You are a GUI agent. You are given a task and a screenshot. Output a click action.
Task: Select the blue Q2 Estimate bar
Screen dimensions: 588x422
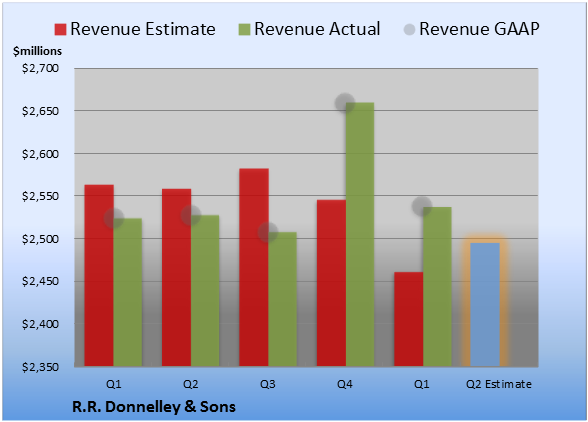click(485, 305)
